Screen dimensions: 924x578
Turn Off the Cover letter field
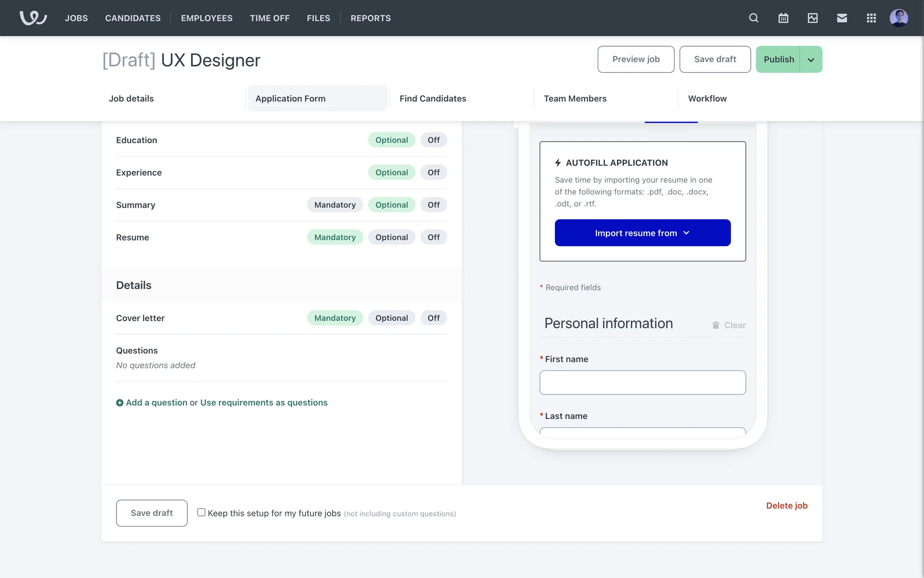433,318
